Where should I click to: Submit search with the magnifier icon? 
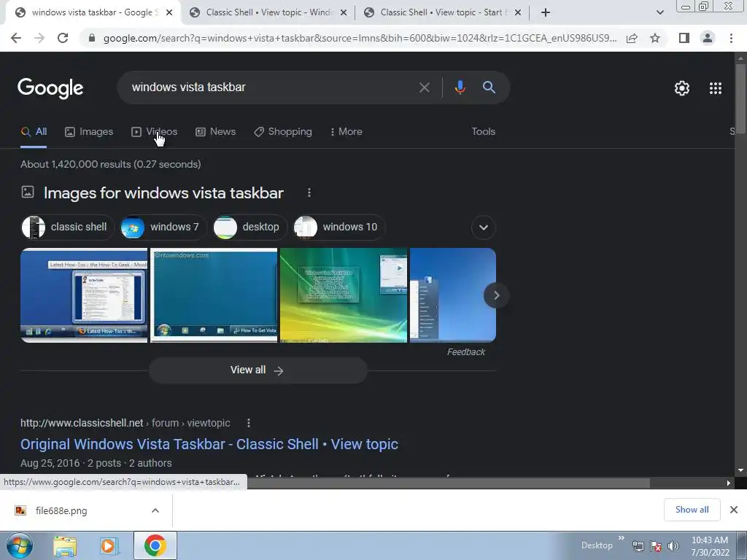click(489, 87)
